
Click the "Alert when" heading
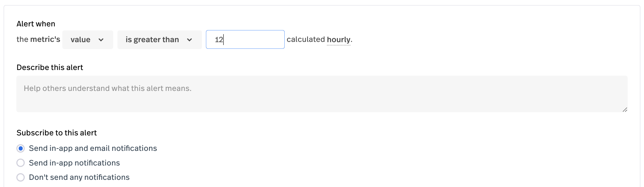(x=36, y=24)
